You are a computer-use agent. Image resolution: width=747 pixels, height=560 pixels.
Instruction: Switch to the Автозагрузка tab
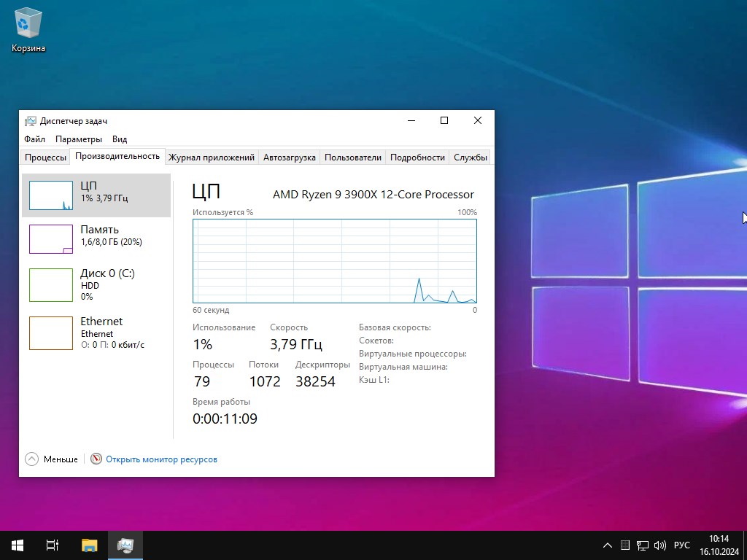pyautogui.click(x=289, y=157)
